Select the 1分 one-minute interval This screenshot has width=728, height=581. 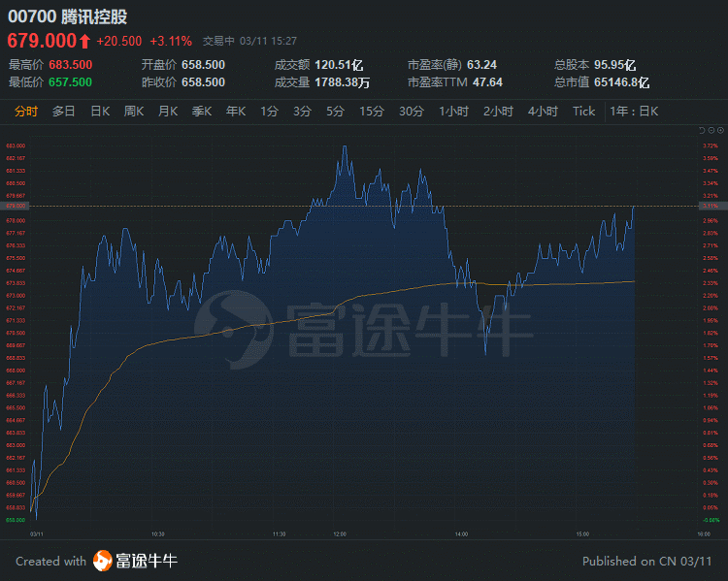pyautogui.click(x=269, y=112)
